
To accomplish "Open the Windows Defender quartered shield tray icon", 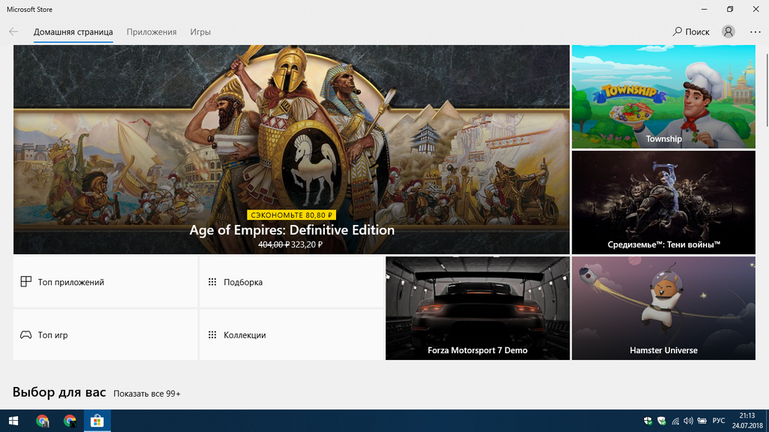I will 648,421.
